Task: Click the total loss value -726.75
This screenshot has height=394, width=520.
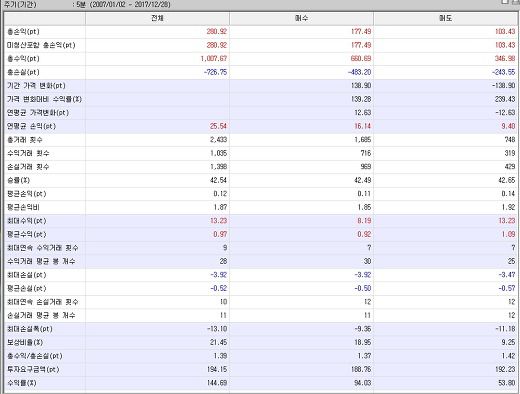Action: (x=215, y=72)
